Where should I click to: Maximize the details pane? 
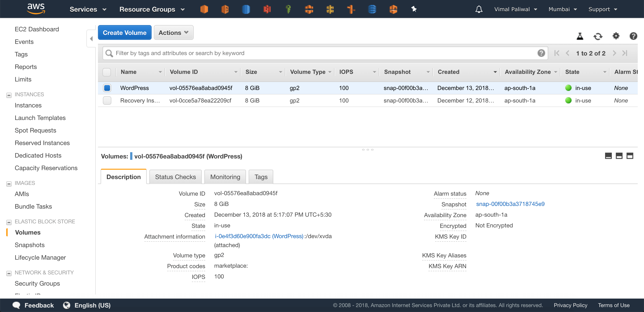pos(630,156)
